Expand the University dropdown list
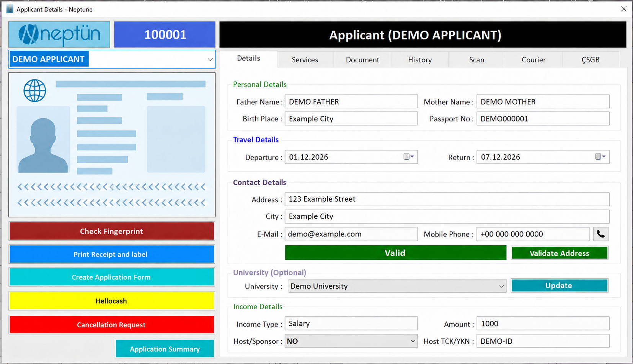The height and width of the screenshot is (364, 633). (501, 286)
